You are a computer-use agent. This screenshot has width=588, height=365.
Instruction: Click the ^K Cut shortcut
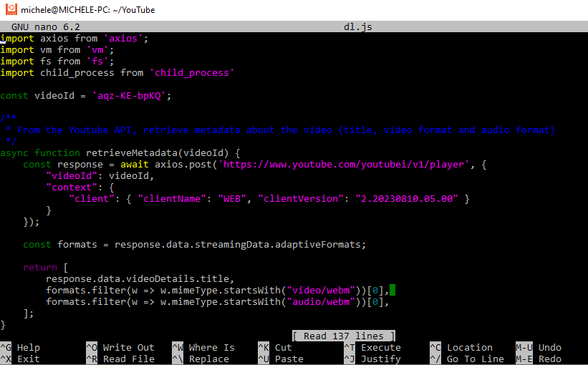point(275,348)
